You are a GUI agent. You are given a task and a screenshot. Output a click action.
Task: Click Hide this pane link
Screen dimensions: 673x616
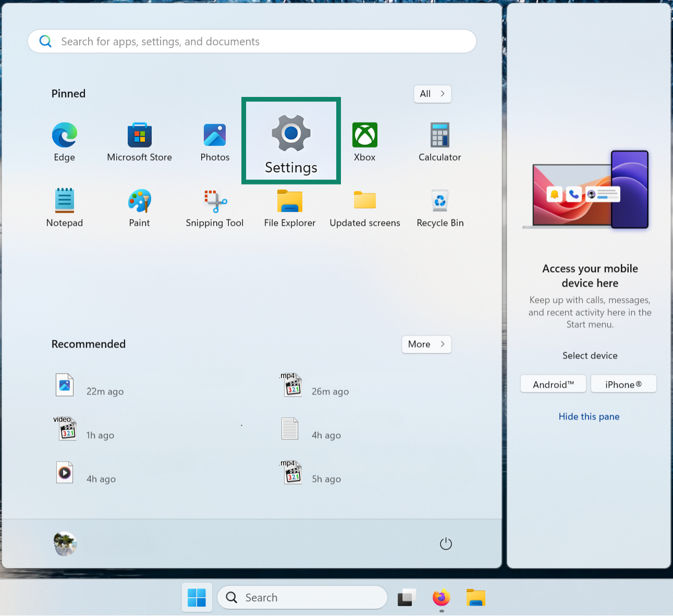point(589,416)
